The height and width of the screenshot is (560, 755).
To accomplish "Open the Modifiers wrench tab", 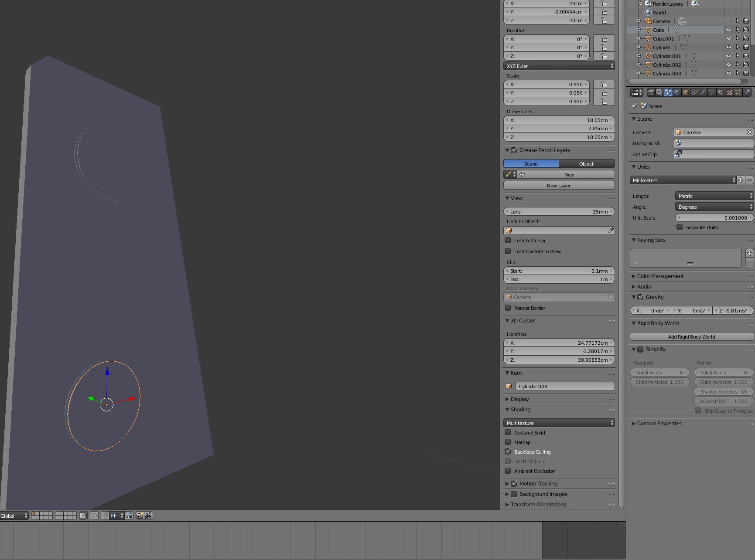I will pos(703,92).
